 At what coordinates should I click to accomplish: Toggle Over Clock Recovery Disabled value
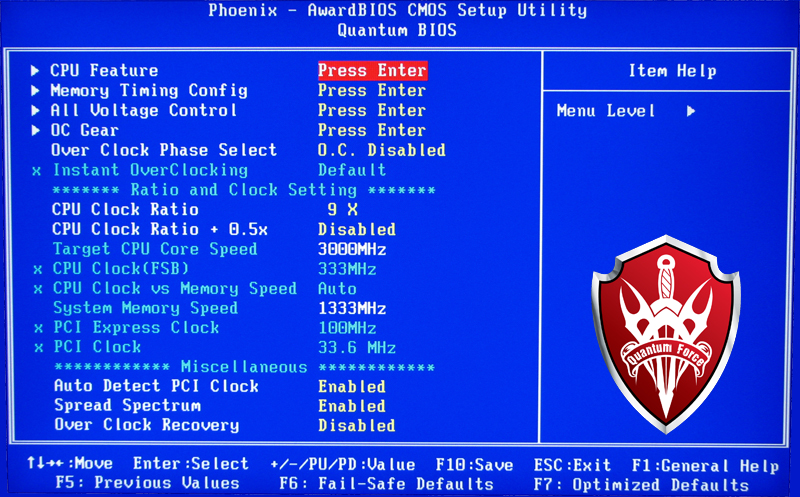point(357,426)
